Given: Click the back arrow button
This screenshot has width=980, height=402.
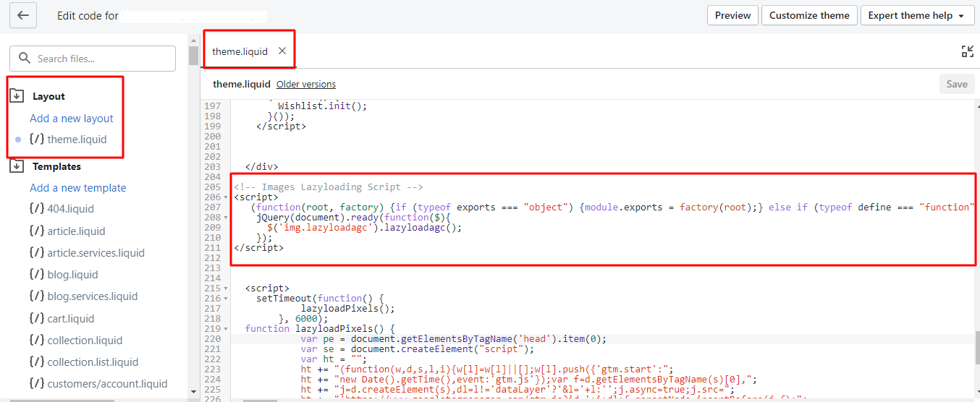Looking at the screenshot, I should (x=23, y=15).
